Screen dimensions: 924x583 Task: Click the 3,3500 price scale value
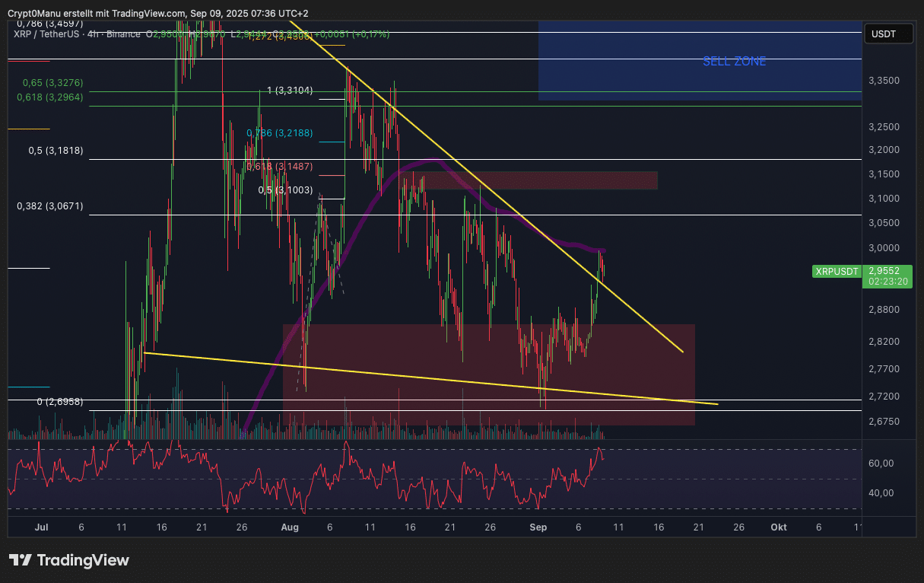point(883,81)
